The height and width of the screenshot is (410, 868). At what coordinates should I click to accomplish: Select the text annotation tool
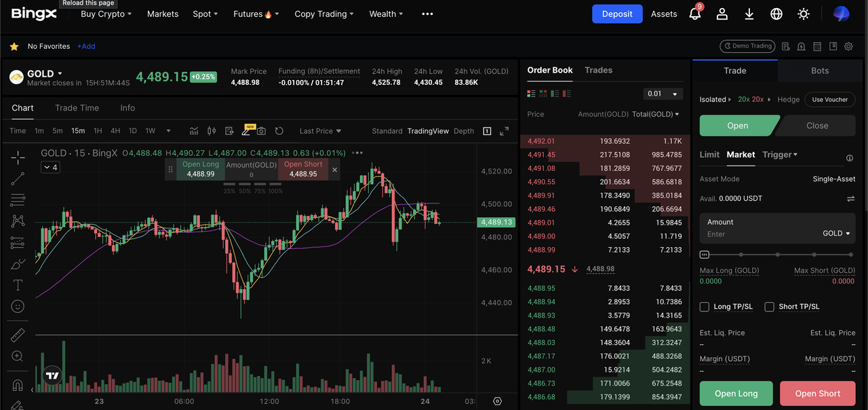point(18,285)
